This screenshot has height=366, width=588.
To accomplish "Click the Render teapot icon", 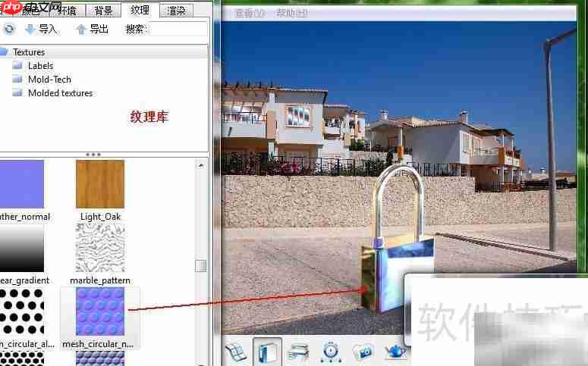I will (395, 352).
